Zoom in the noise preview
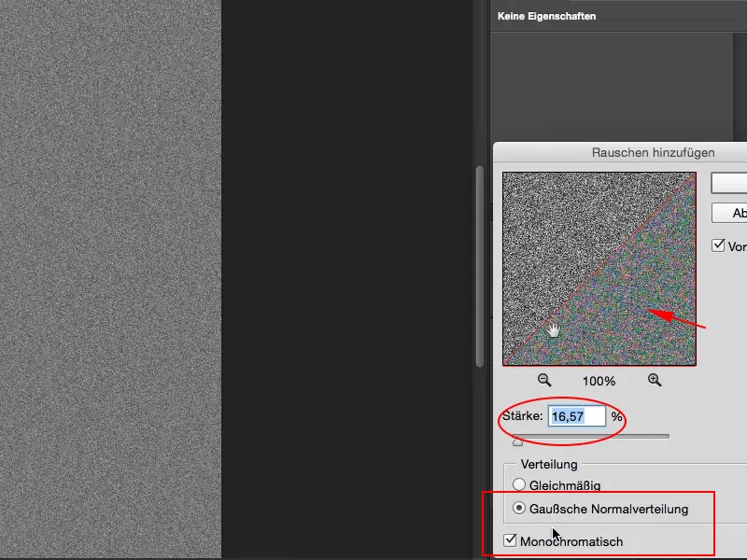The image size is (747, 560). (x=655, y=380)
